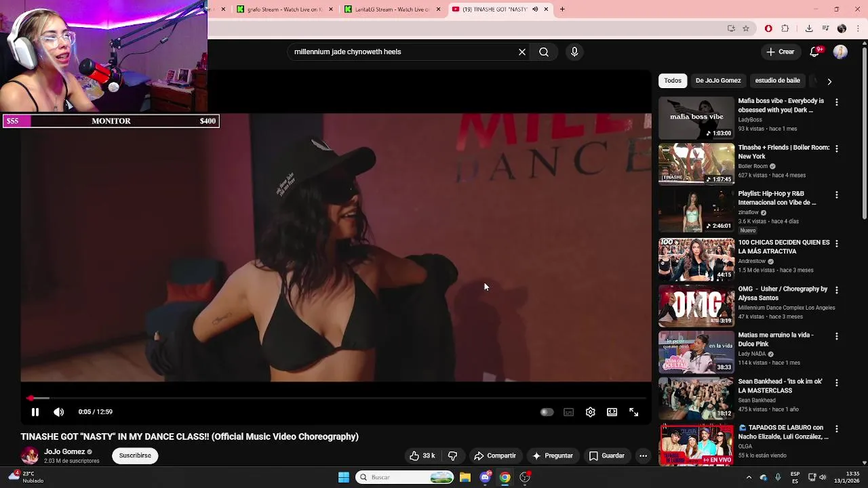Open 100 CHICAS DECIDEN video title
Viewport: 868px width, 488px height.
pos(783,247)
